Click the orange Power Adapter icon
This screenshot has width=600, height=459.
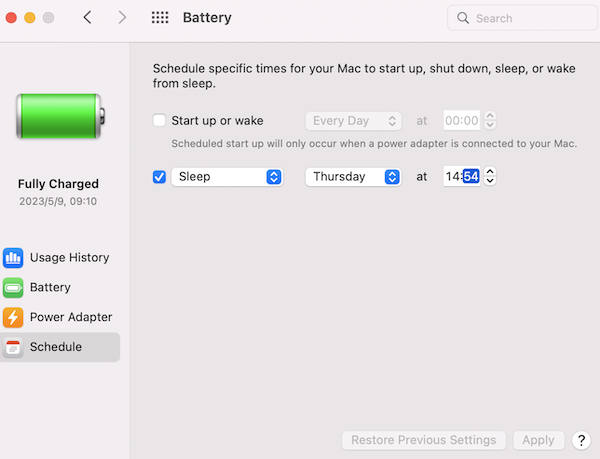pyautogui.click(x=13, y=317)
